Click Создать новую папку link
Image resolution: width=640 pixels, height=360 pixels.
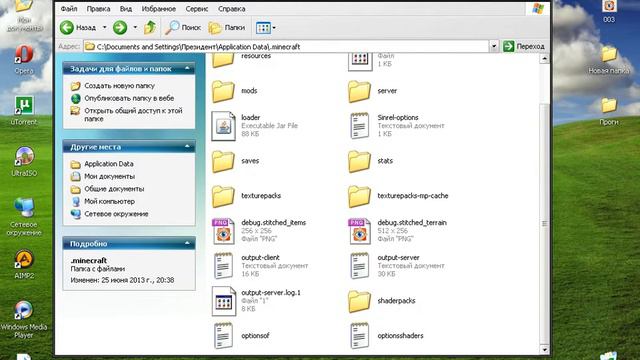pos(120,86)
